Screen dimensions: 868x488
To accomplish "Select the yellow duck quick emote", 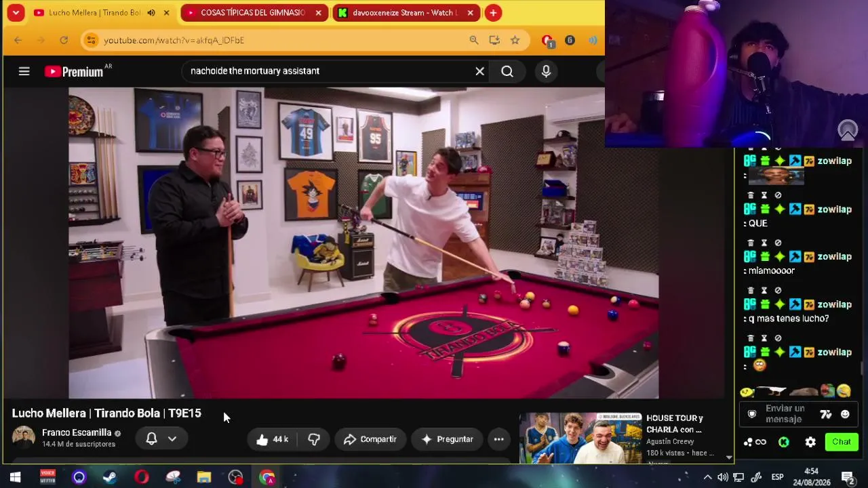I will (x=747, y=392).
